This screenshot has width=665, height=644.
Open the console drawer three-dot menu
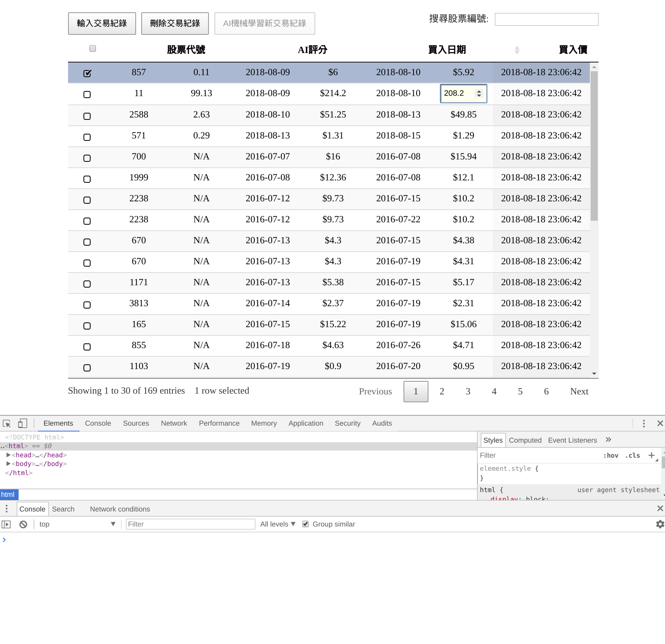[x=6, y=509]
